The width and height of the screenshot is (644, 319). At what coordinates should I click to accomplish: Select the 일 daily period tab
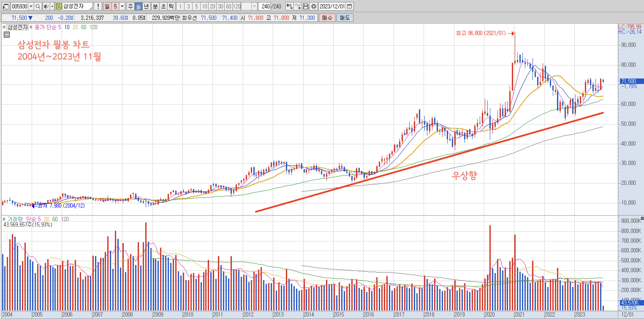click(x=107, y=7)
